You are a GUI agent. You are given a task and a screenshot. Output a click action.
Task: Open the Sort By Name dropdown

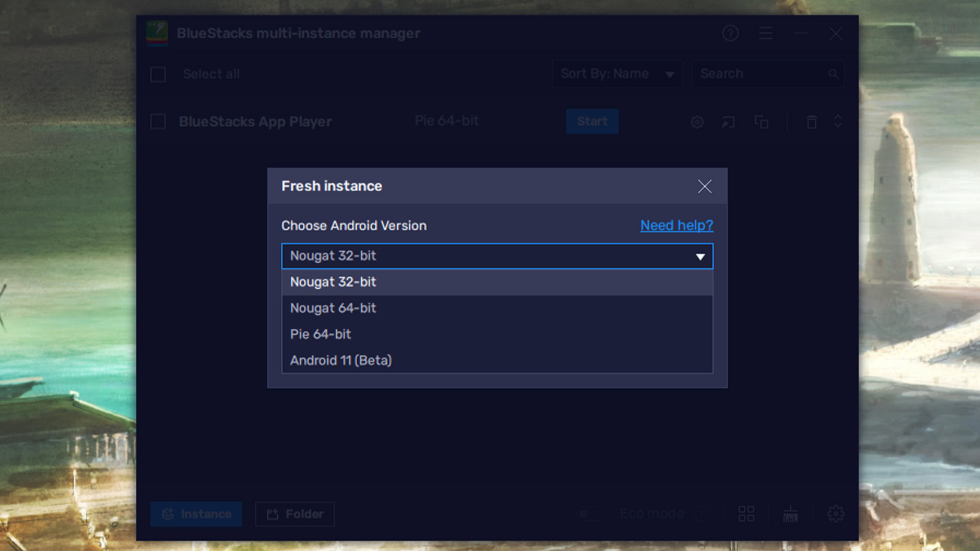point(616,73)
